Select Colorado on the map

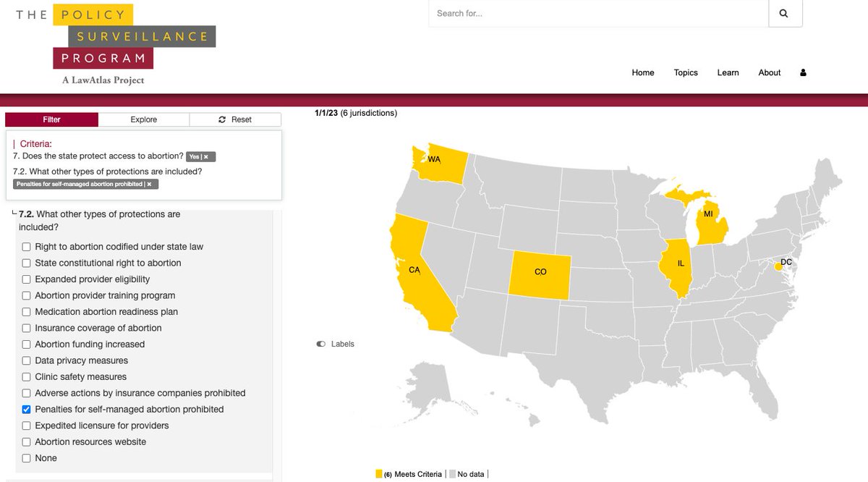[540, 274]
